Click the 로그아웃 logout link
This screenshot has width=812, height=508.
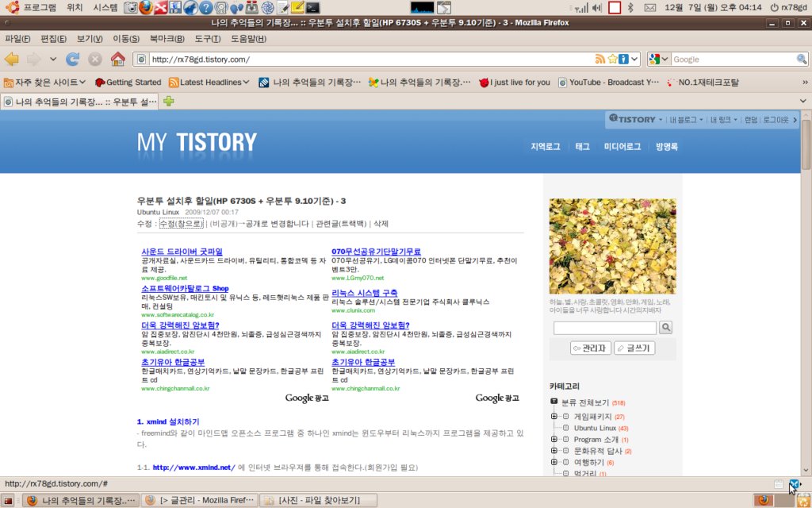(x=776, y=120)
